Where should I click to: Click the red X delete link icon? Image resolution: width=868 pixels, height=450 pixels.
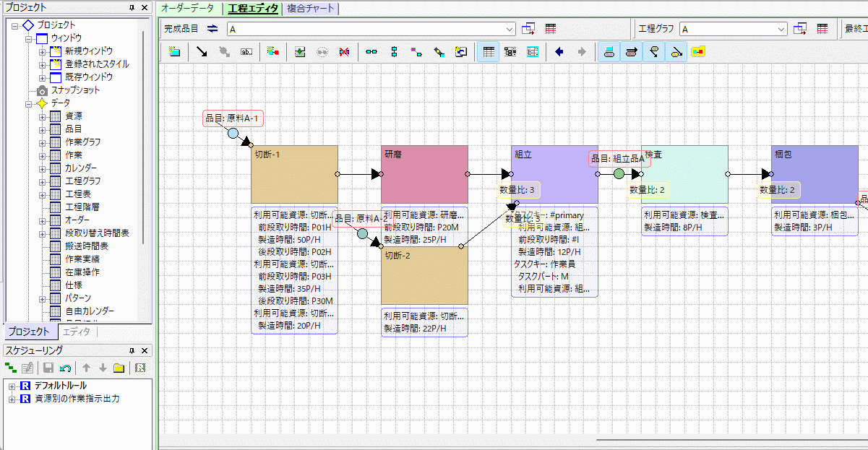pos(344,52)
